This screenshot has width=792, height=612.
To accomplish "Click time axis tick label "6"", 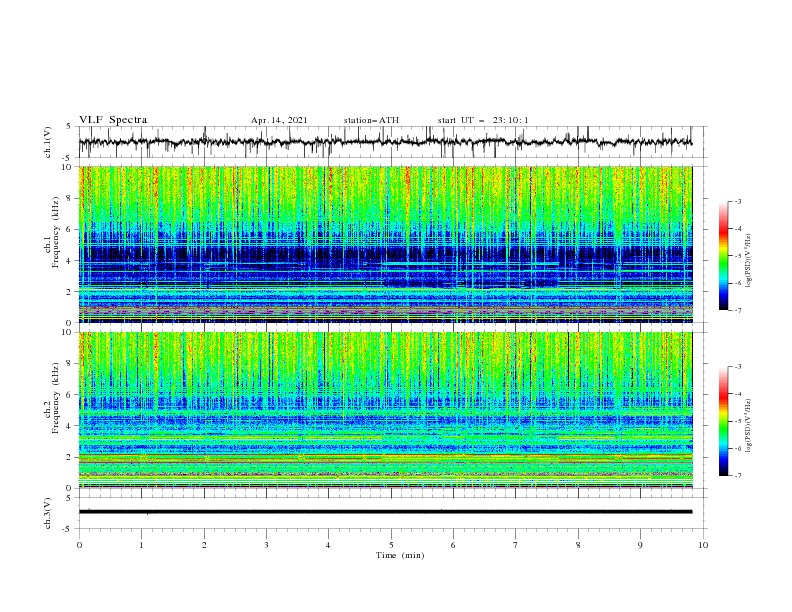I will pos(453,545).
